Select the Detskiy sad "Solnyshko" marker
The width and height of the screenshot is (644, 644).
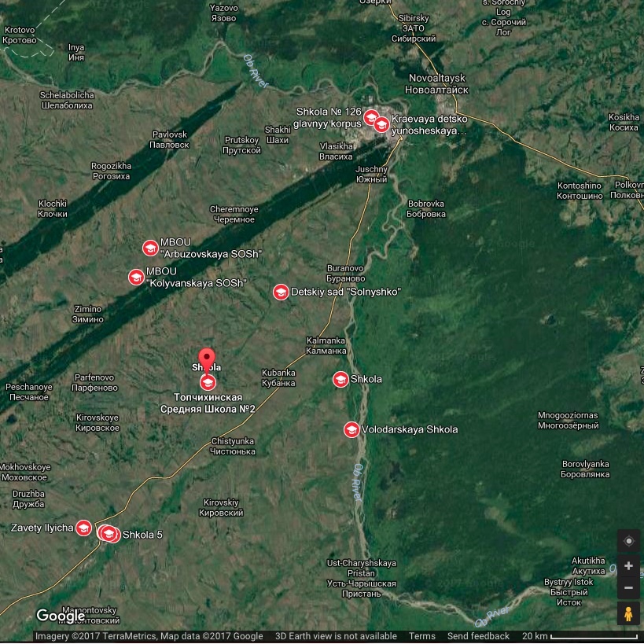(281, 293)
